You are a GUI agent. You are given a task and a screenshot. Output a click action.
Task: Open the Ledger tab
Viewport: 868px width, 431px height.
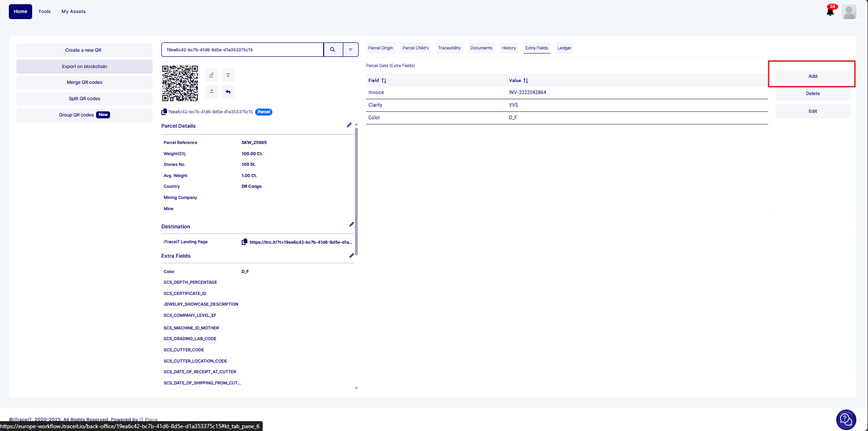[564, 48]
